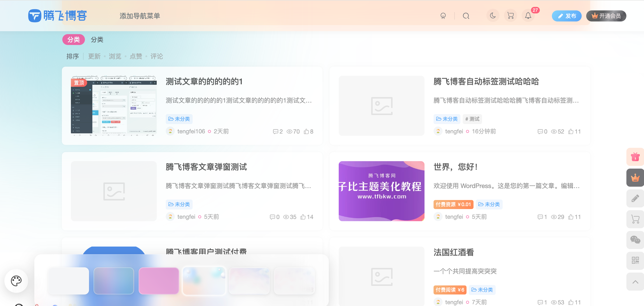Open the search icon in the top bar

[x=466, y=16]
